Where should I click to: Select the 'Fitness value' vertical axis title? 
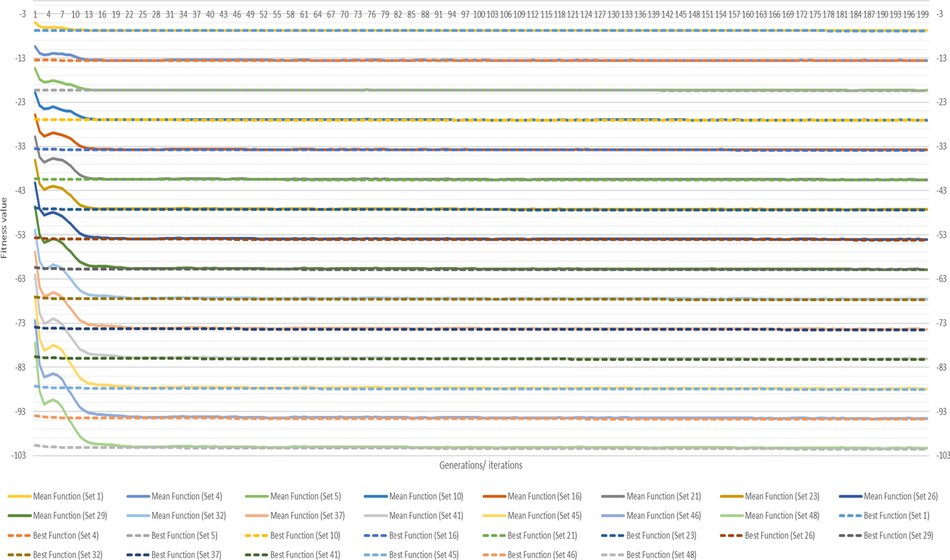[x=5, y=229]
